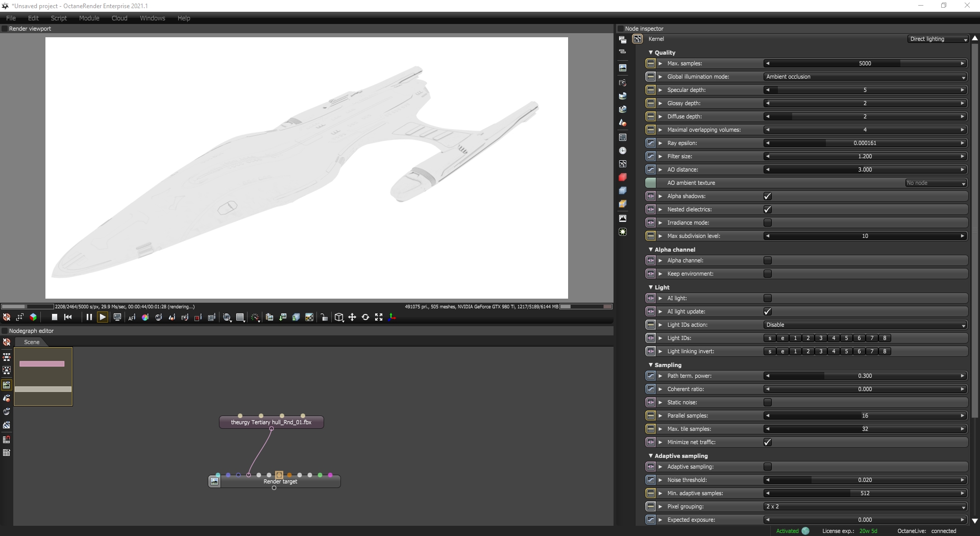The image size is (980, 536).
Task: Select the move gizmo four-arrow icon
Action: (x=352, y=318)
